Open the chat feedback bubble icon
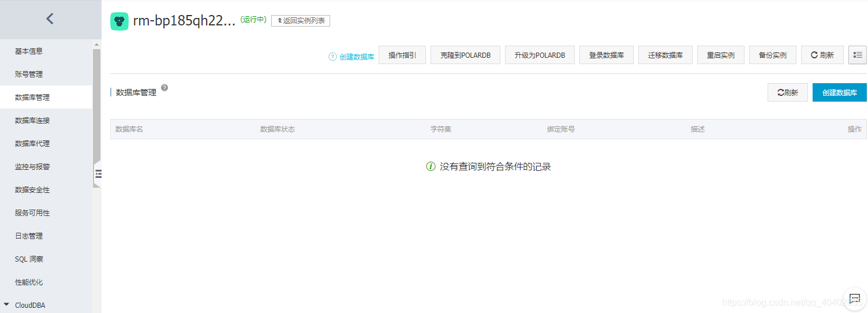 855,298
